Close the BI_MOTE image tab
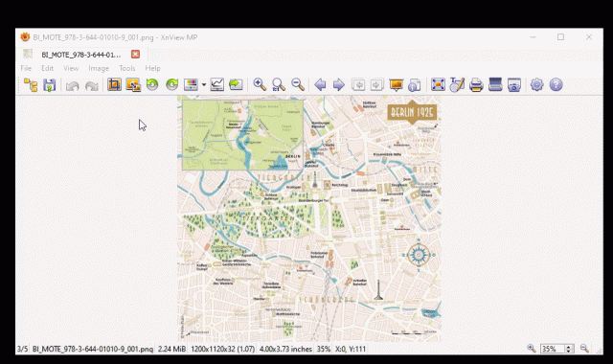The height and width of the screenshot is (364, 613). (x=135, y=55)
